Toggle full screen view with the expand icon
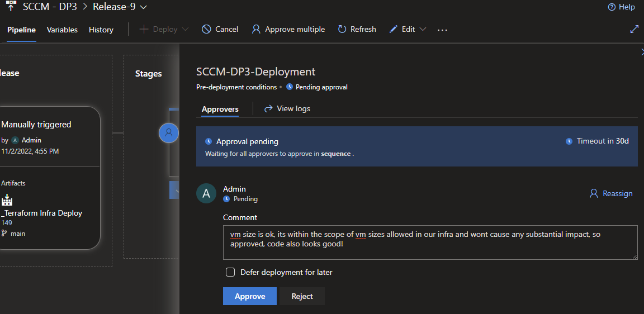This screenshot has width=644, height=314. 634,29
